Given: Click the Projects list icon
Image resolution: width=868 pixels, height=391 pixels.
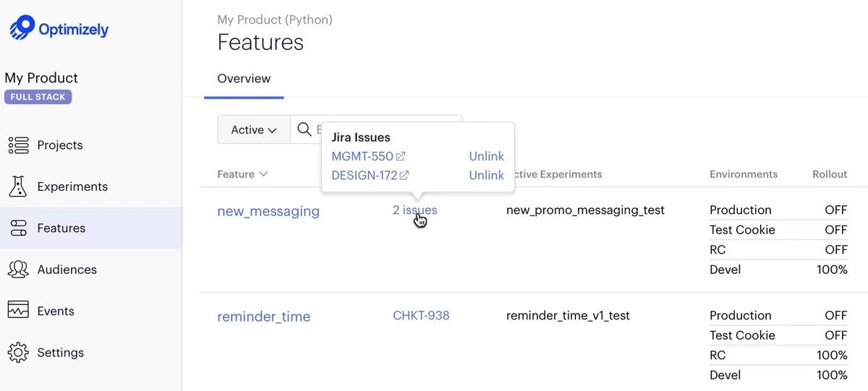Looking at the screenshot, I should click(x=18, y=145).
